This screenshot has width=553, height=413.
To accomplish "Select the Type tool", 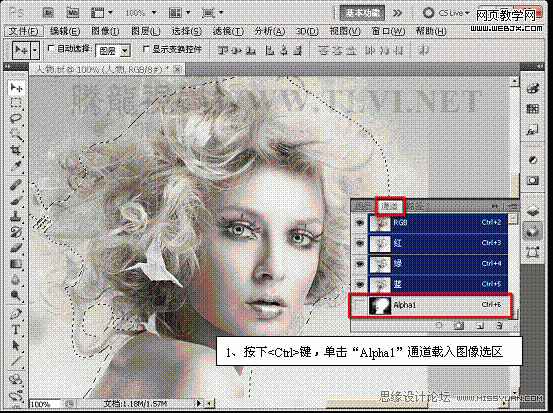I will pos(16,329).
